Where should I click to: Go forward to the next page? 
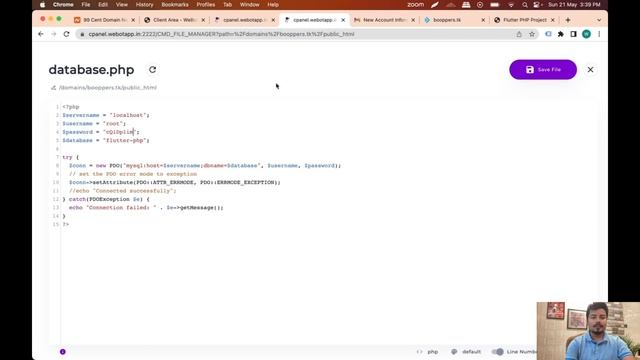pos(53,34)
